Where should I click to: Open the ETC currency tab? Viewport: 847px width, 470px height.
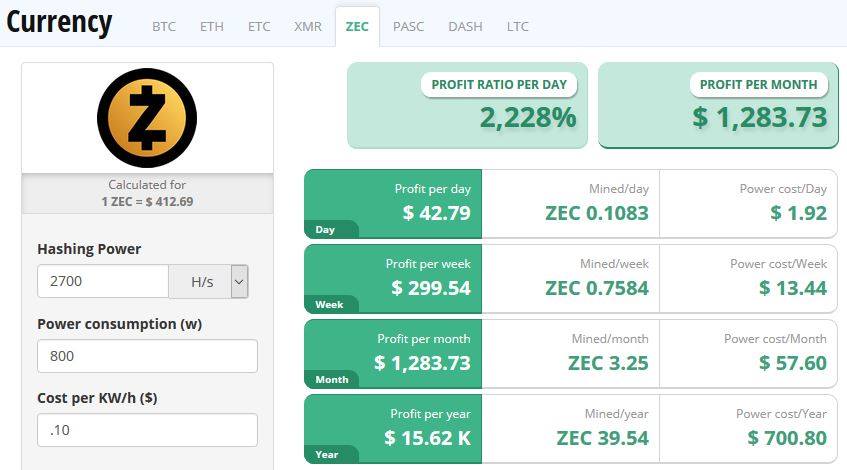259,26
